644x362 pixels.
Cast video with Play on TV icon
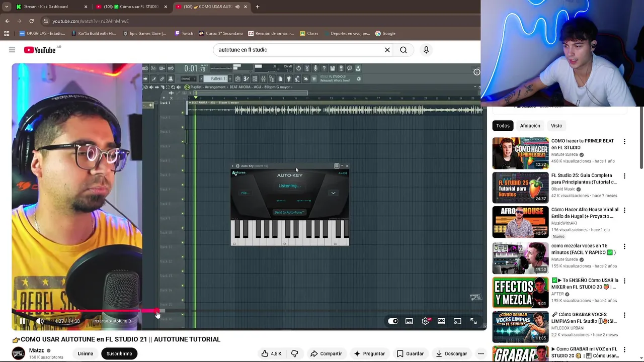[457, 321]
